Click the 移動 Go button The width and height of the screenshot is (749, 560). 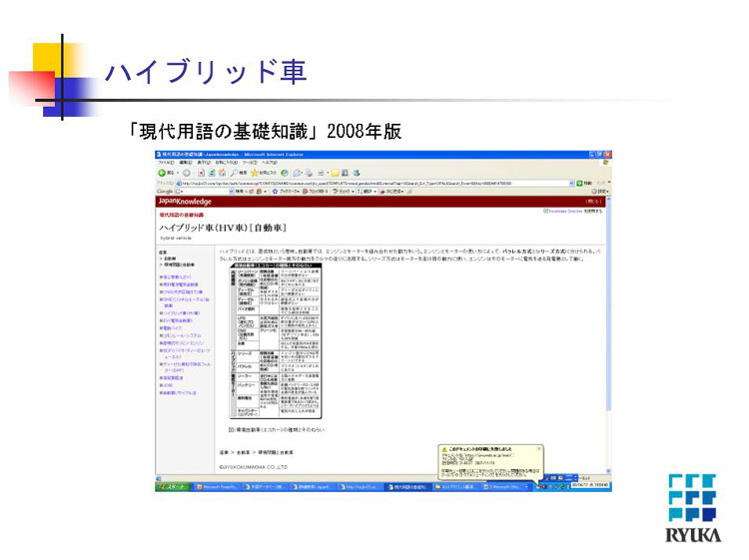tap(584, 183)
